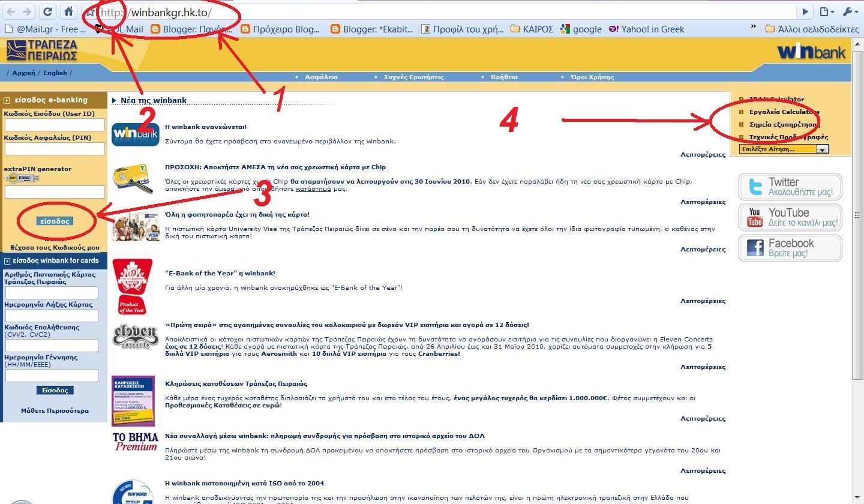Focus the Κωδικός Ασφαλείας (PIN) field
The width and height of the screenshot is (864, 504).
point(55,149)
